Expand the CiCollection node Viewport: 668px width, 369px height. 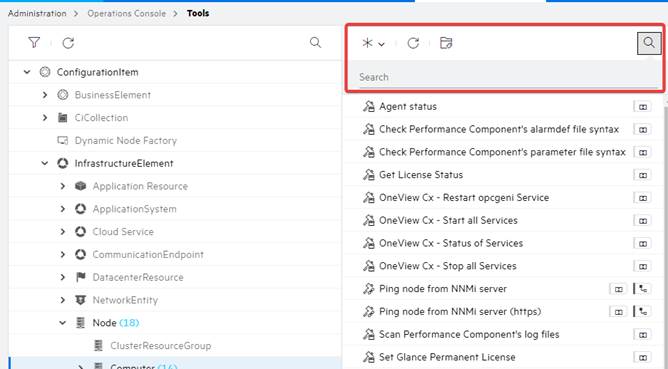coord(45,118)
